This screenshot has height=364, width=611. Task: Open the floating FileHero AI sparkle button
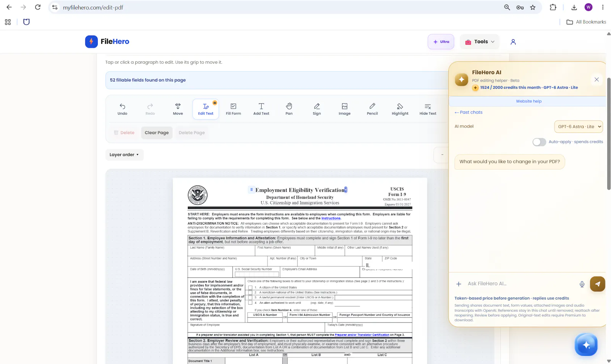pyautogui.click(x=586, y=345)
